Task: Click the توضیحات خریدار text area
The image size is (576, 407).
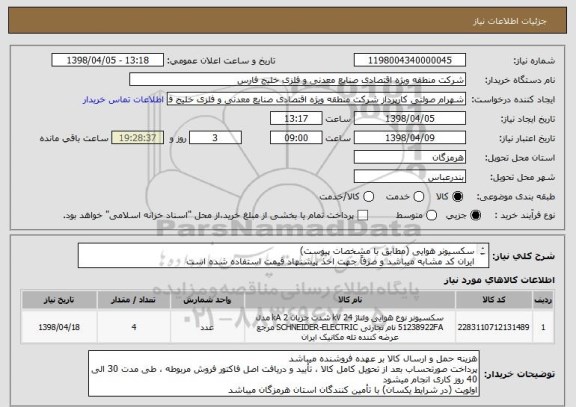Action: [284, 374]
